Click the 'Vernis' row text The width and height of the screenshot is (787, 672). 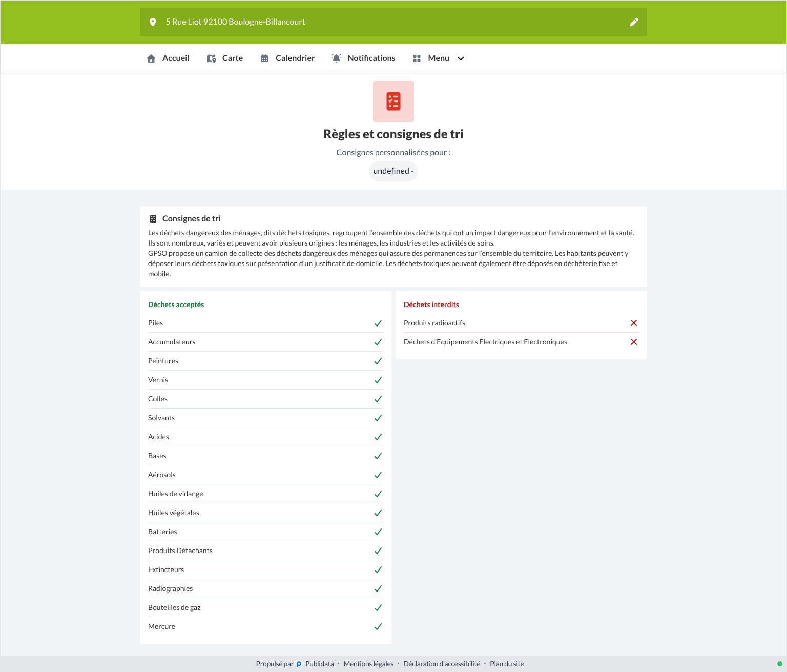[158, 380]
